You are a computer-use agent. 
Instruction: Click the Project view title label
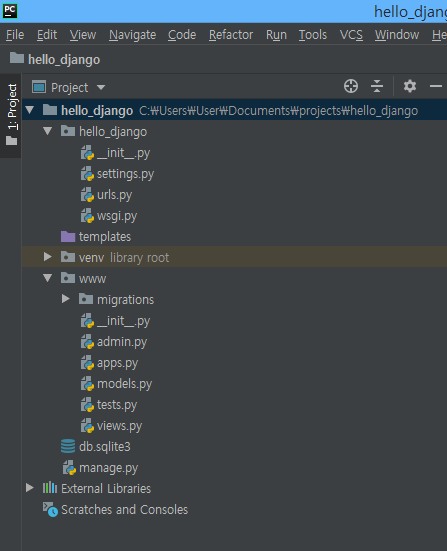click(x=70, y=87)
